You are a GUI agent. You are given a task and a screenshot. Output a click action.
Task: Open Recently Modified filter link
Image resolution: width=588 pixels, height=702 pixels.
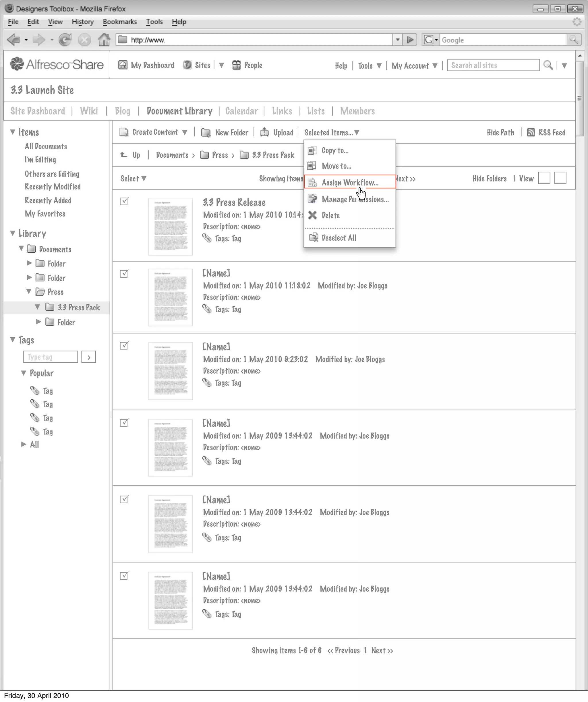click(53, 187)
